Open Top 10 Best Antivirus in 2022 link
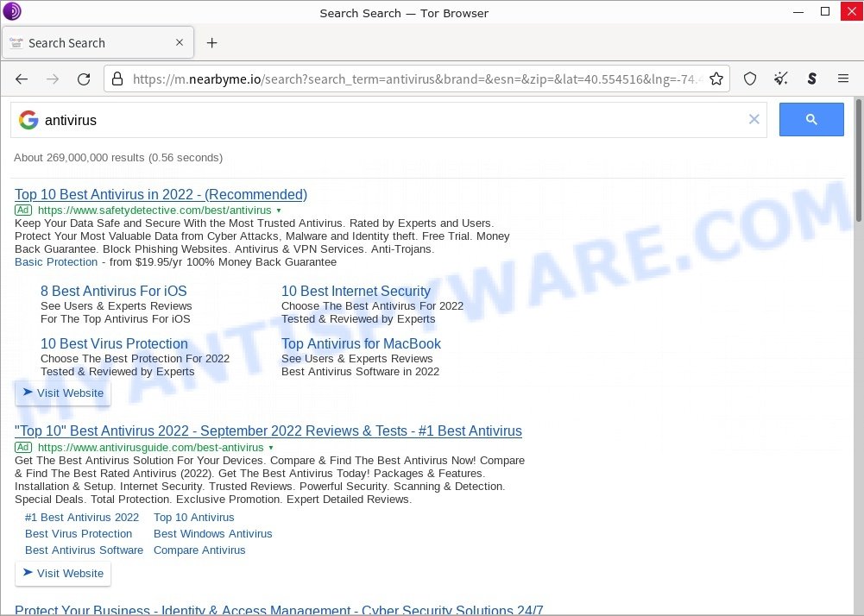 (161, 194)
